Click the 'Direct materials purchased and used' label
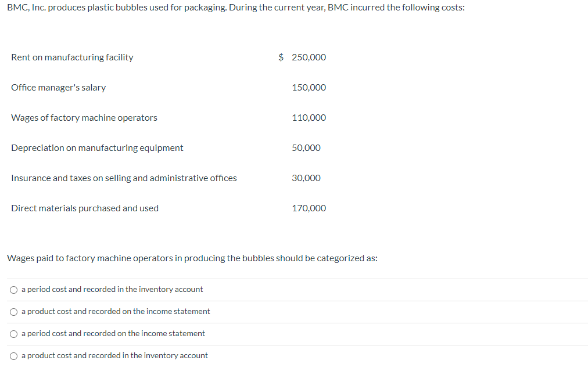 (x=85, y=208)
